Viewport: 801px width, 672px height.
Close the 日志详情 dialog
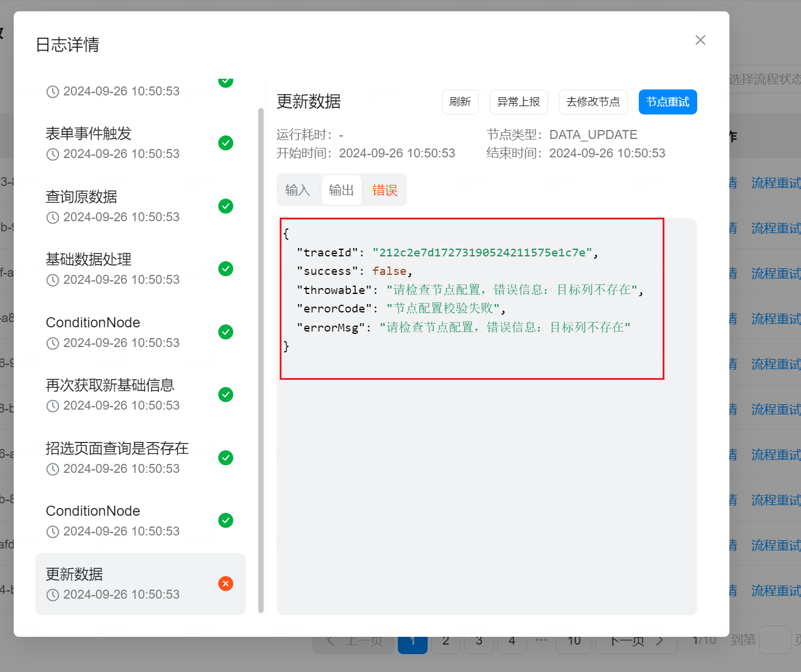[700, 40]
